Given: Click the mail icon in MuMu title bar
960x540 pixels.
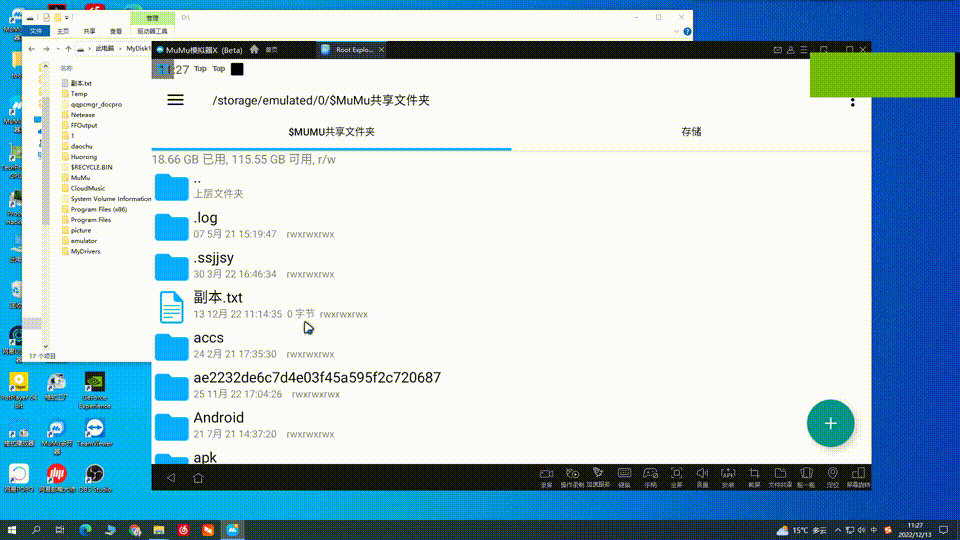Looking at the screenshot, I should pos(778,50).
